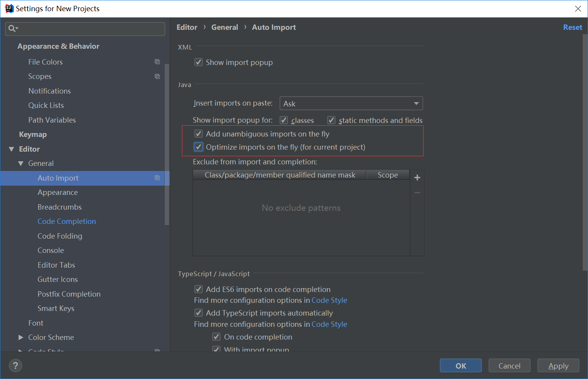Collapse the General tree node
Screen dimensions: 588x379
point(21,164)
